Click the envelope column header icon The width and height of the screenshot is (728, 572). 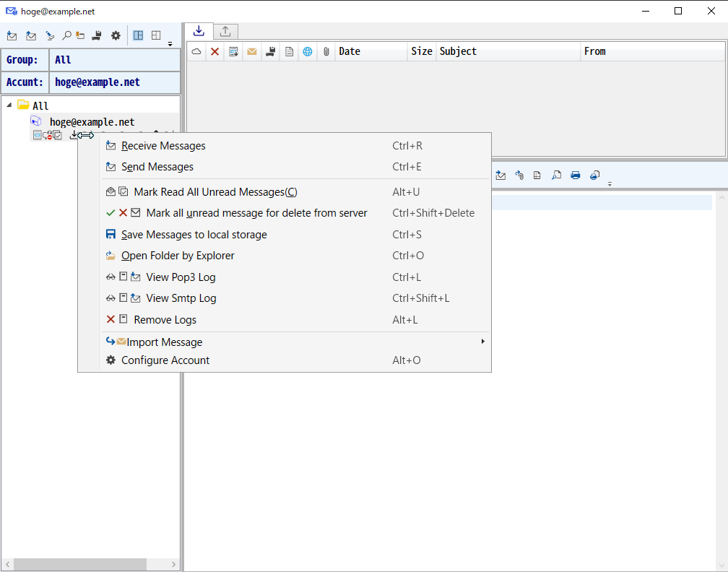point(251,51)
